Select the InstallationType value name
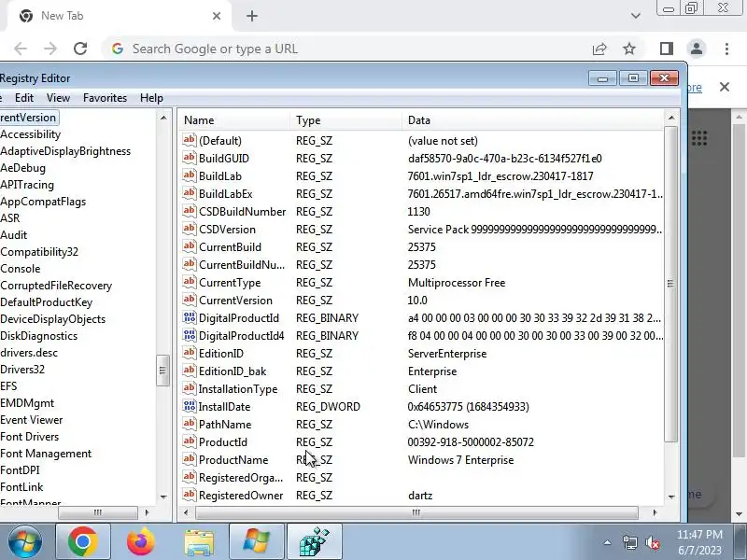Screen dimensions: 747x560 click(238, 389)
